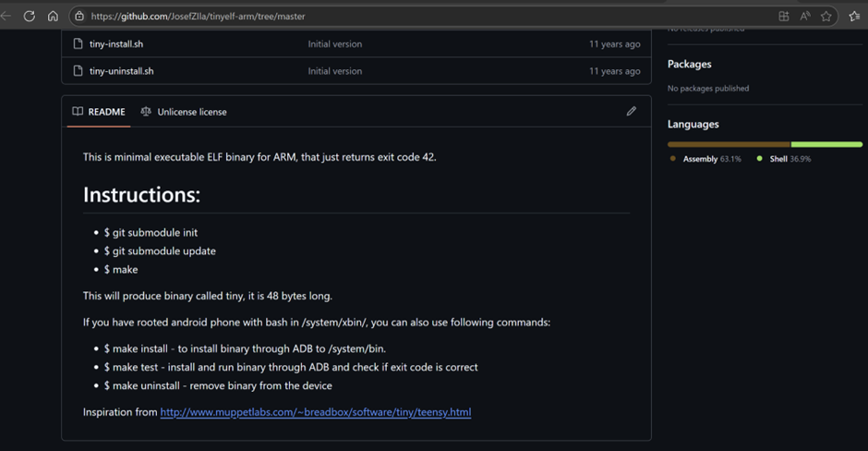Star this page as a favorite
868x451 pixels.
click(x=826, y=16)
